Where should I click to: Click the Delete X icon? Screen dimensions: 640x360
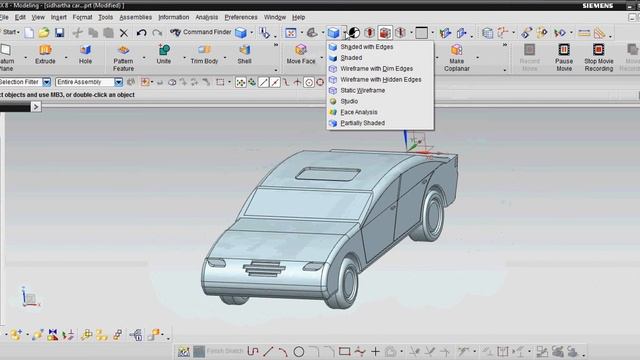click(x=124, y=33)
